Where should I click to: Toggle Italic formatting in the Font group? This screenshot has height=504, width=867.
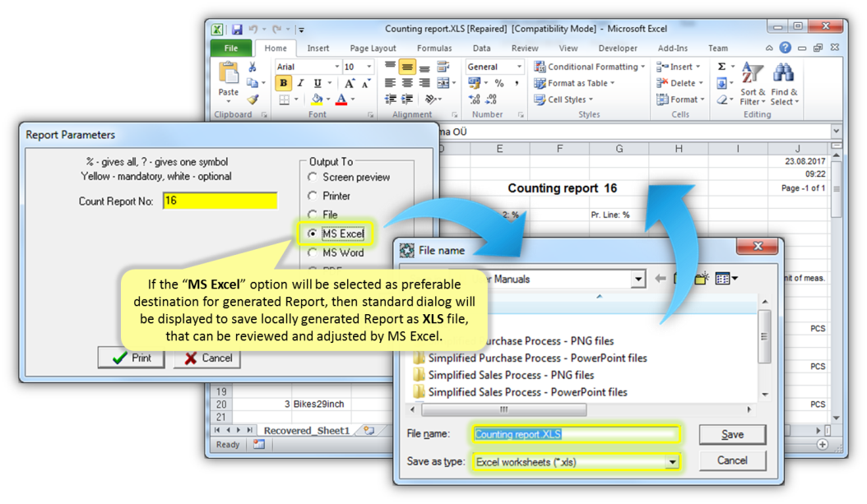click(x=300, y=83)
